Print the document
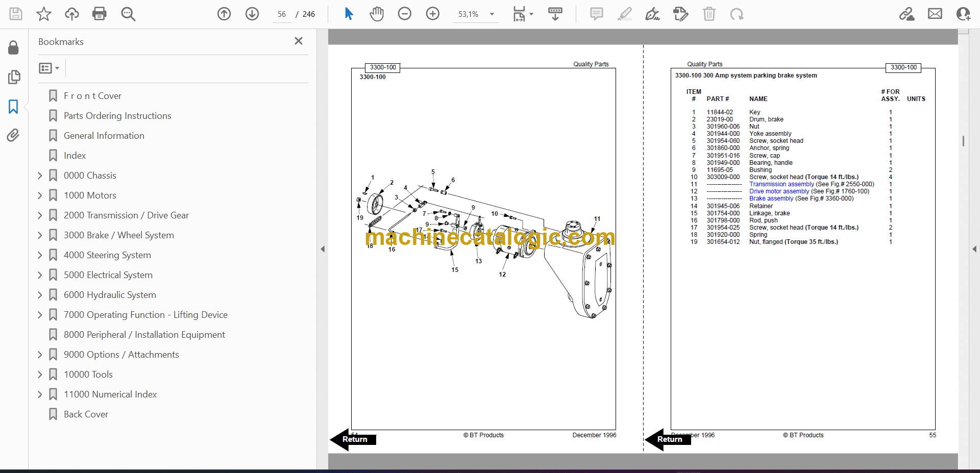 100,14
